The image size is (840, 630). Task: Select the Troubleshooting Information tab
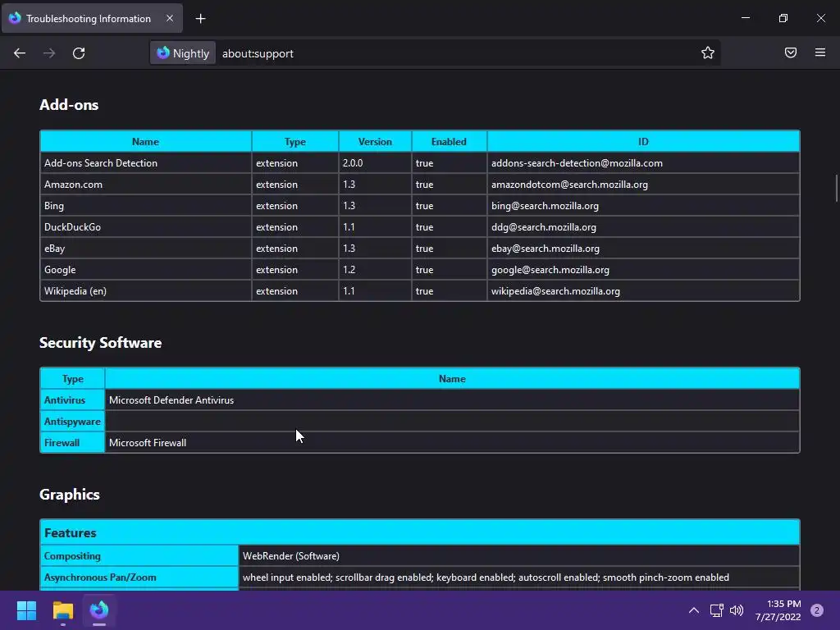pyautogui.click(x=92, y=18)
